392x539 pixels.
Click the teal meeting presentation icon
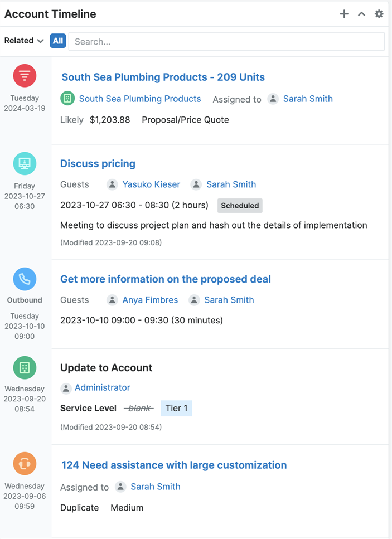tap(25, 163)
